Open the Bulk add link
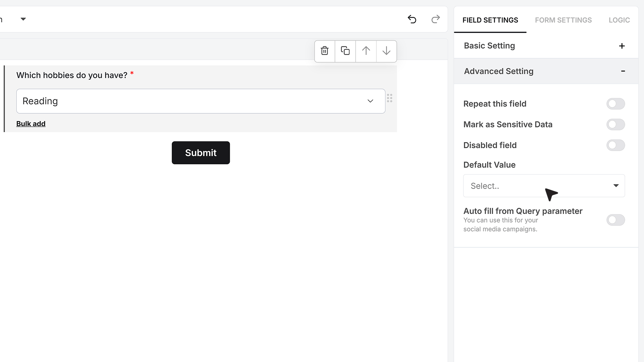The image size is (644, 362). pos(31,124)
